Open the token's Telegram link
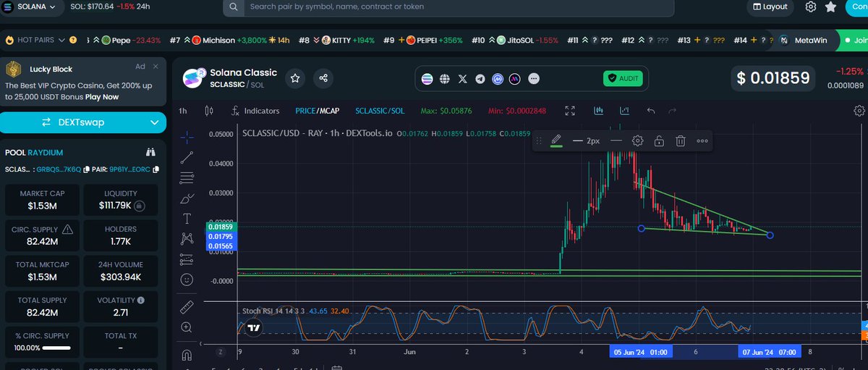868x370 pixels. [x=480, y=78]
